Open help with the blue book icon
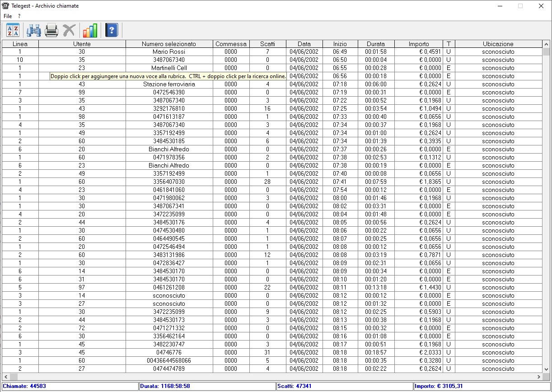This screenshot has height=392, width=552. point(112,30)
